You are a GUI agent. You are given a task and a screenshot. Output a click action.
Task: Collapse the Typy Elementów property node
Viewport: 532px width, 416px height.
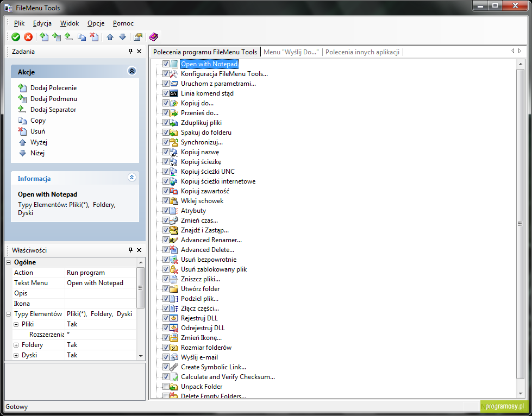coord(9,314)
